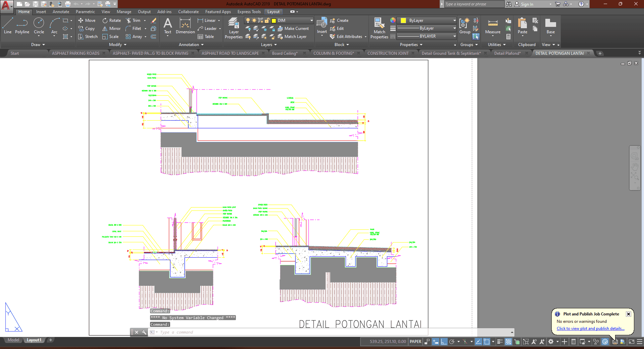This screenshot has width=644, height=349.
Task: Open the Annotate ribbon tab
Action: tap(61, 12)
